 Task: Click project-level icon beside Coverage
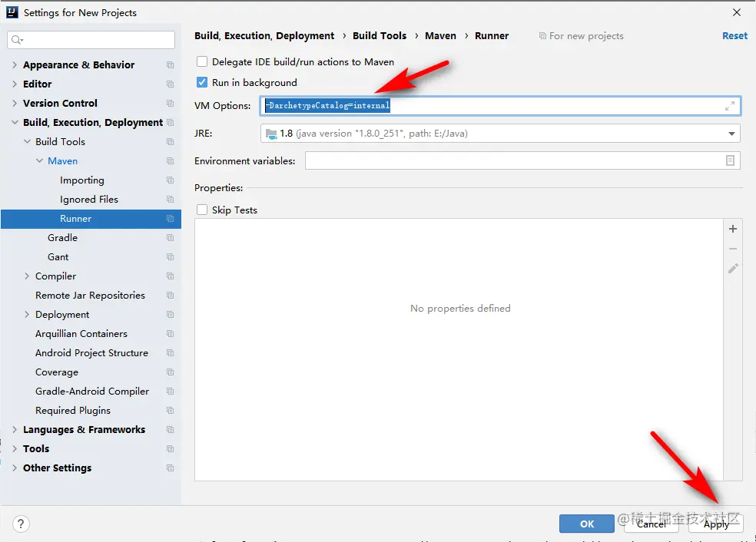pos(171,372)
